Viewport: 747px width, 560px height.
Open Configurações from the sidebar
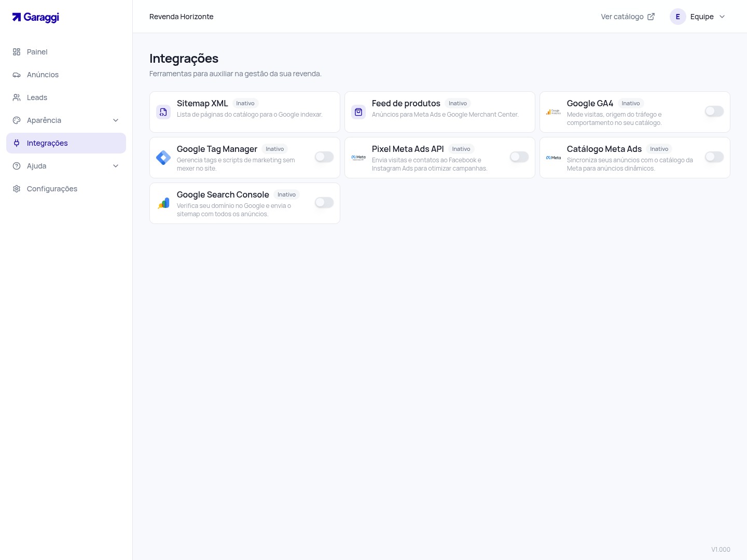66,189
